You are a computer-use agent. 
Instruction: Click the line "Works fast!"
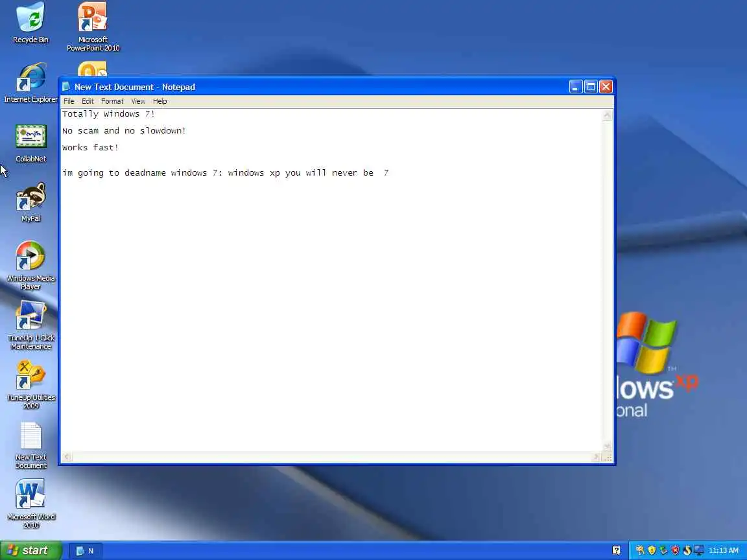(x=90, y=147)
